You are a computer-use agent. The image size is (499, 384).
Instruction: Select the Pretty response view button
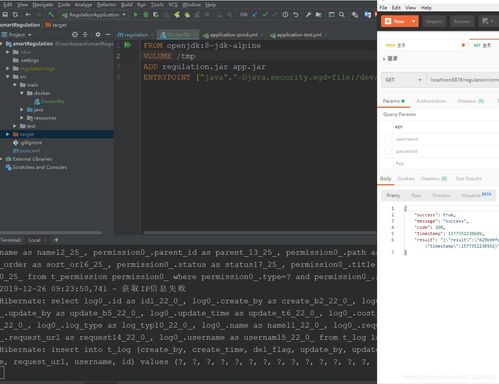click(393, 195)
